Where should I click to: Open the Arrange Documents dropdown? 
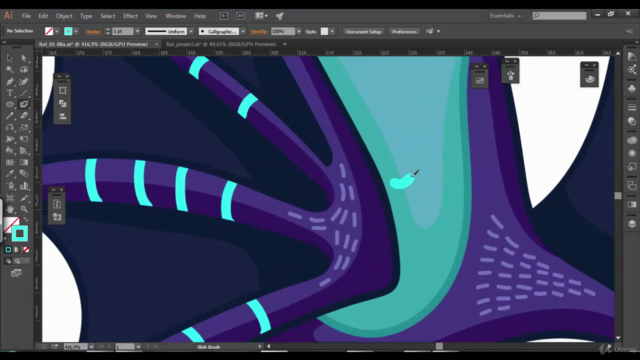pos(261,16)
